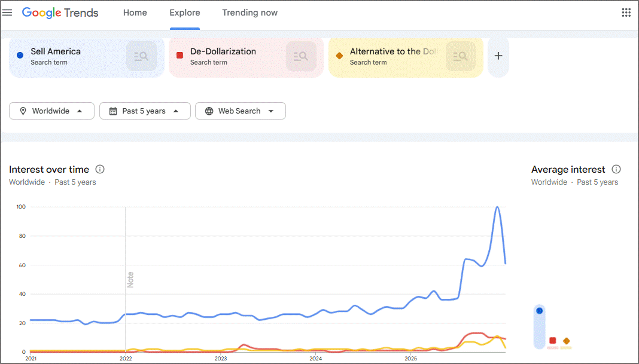The width and height of the screenshot is (639, 364).
Task: Click the Google Trends logo
Action: [60, 13]
